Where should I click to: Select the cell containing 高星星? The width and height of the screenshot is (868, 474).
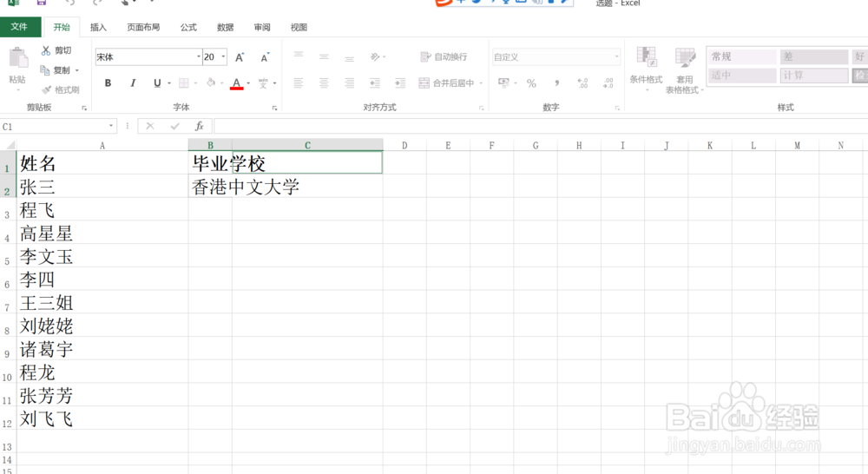[x=102, y=234]
